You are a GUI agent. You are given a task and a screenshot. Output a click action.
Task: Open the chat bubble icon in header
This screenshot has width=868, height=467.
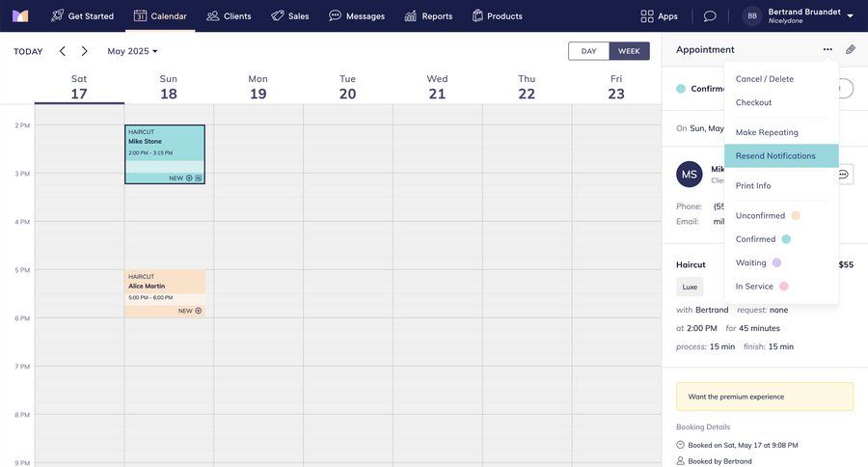pyautogui.click(x=710, y=16)
